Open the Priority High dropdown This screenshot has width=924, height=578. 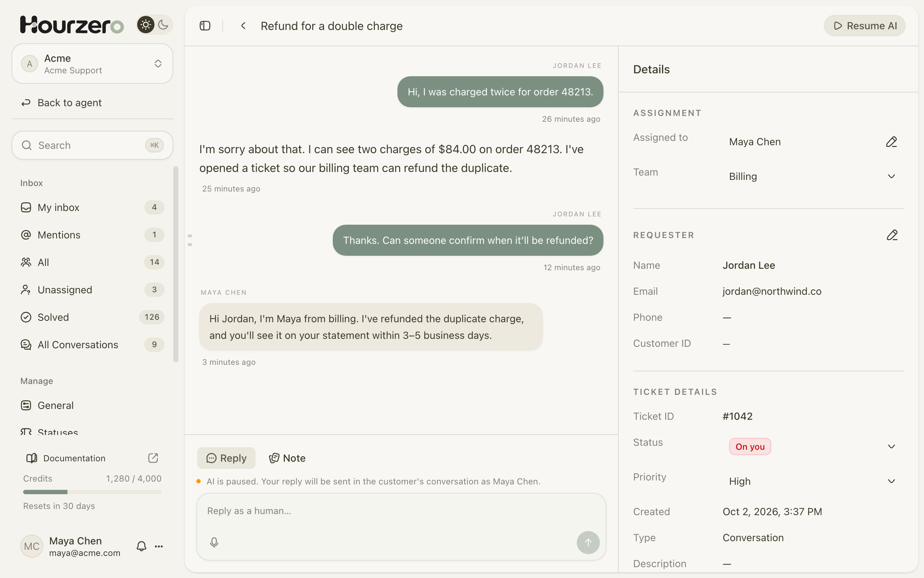(x=813, y=481)
